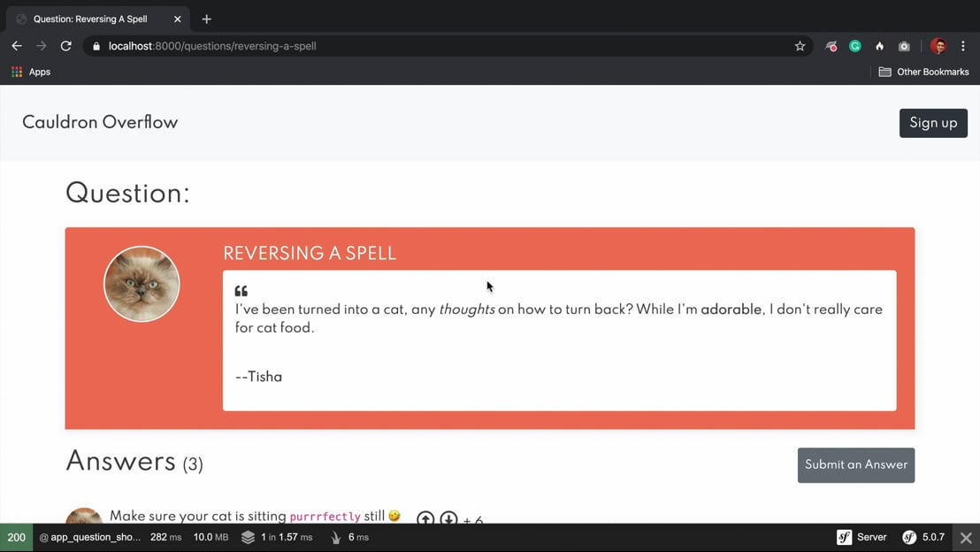The image size is (980, 552).
Task: Downvote the purrrfectly answer with the down arrow
Action: 448,518
